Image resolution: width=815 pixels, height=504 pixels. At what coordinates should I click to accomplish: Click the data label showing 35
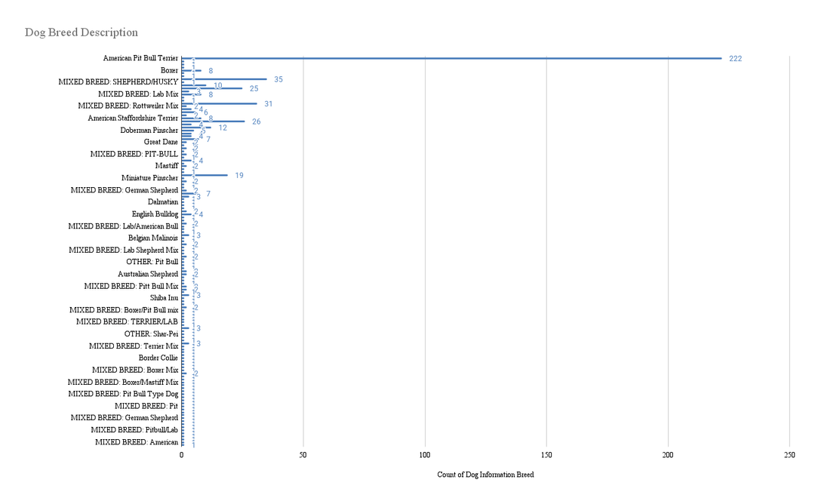(278, 79)
